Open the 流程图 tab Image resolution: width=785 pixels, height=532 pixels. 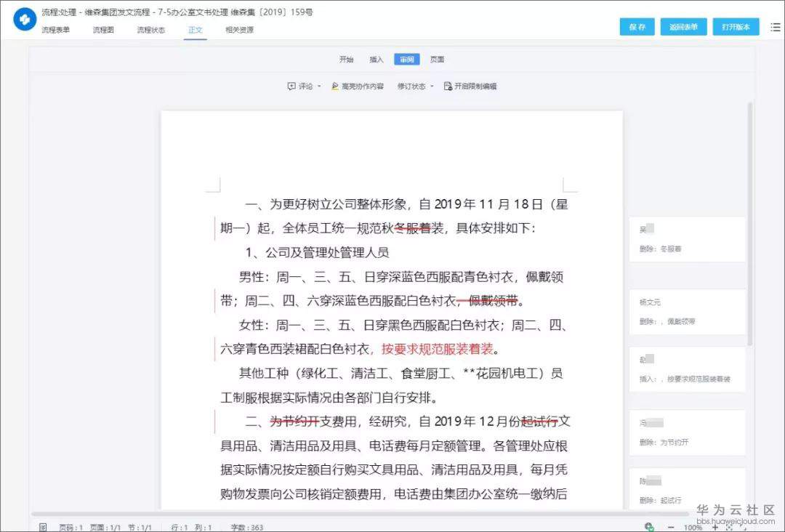pyautogui.click(x=102, y=30)
